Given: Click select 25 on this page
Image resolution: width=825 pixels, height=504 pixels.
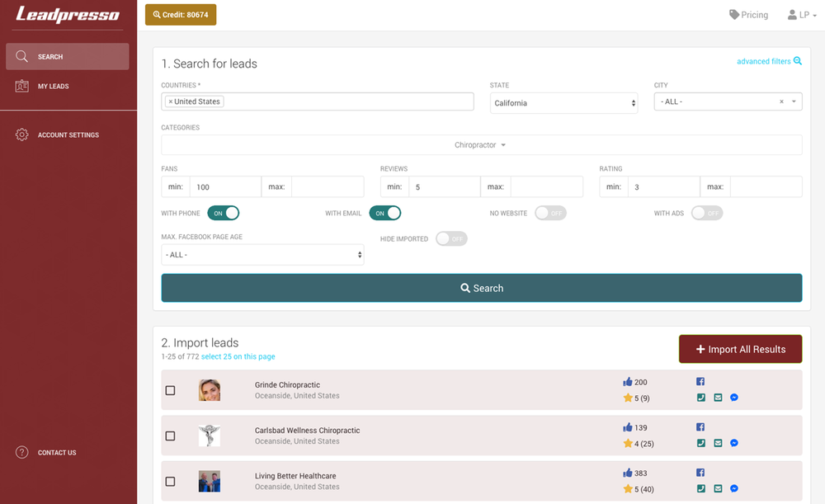Looking at the screenshot, I should [x=238, y=356].
